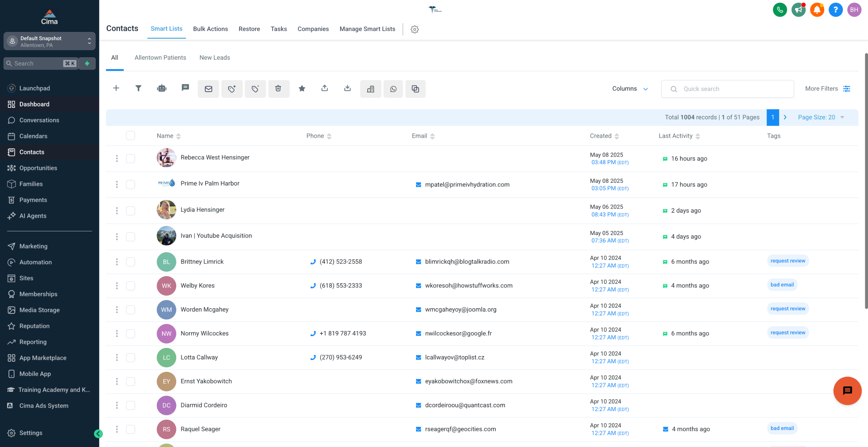Click the delete trash icon in toolbar
Image resolution: width=868 pixels, height=447 pixels.
(x=278, y=89)
